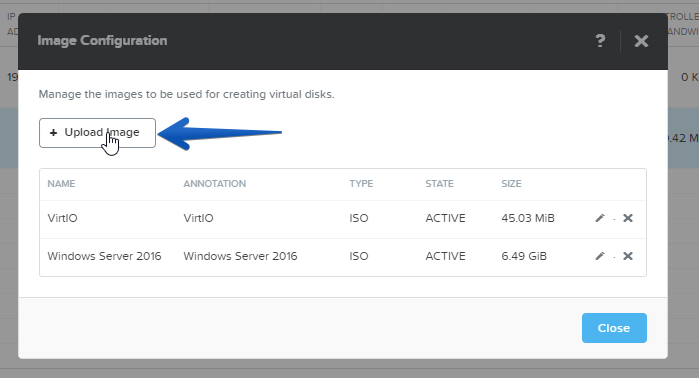Select the TYPE column header
This screenshot has height=378, width=699.
[x=361, y=184]
